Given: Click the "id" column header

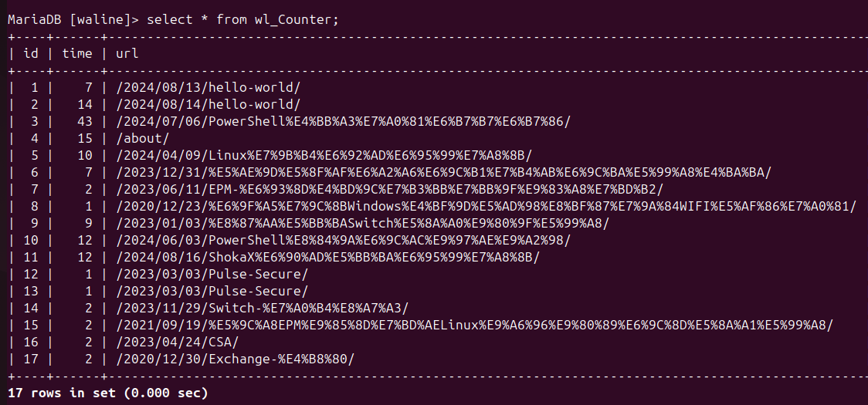Looking at the screenshot, I should click(x=31, y=53).
